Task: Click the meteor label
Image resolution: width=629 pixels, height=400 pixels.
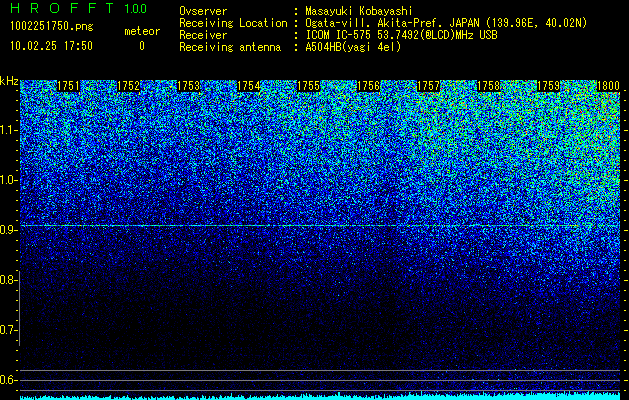Action: point(142,31)
